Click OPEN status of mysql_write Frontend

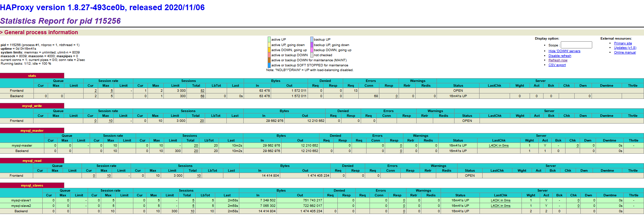coord(467,121)
